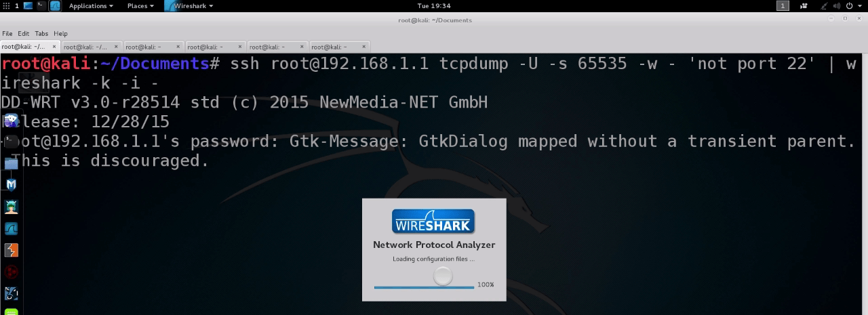This screenshot has width=868, height=315.
Task: Open the terminal Help menu
Action: (60, 33)
